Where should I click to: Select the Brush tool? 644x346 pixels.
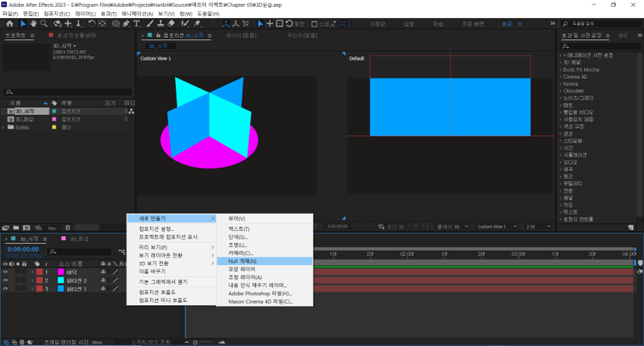(x=150, y=23)
